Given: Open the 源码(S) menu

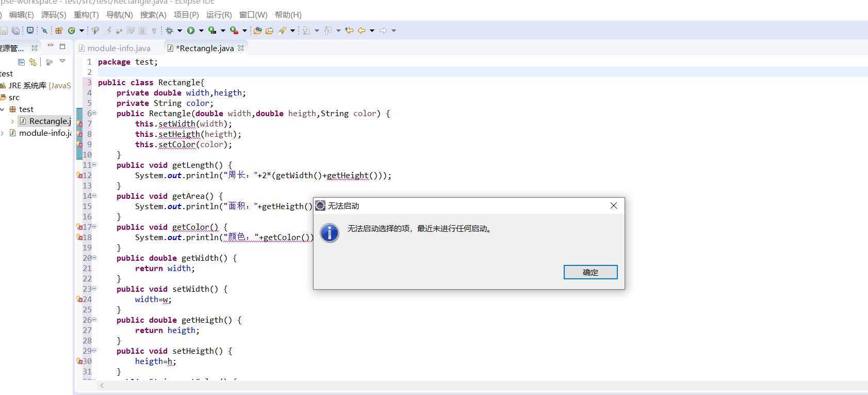Looking at the screenshot, I should click(54, 15).
